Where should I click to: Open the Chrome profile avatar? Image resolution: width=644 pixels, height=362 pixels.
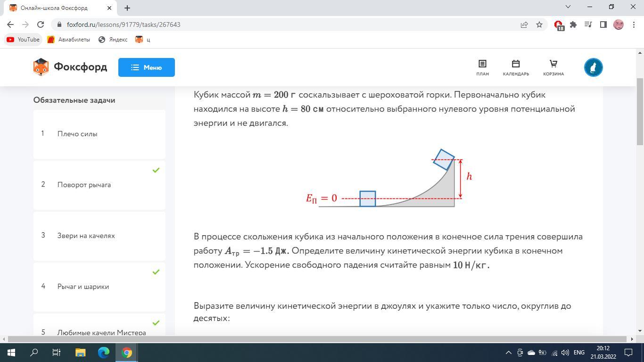619,25
